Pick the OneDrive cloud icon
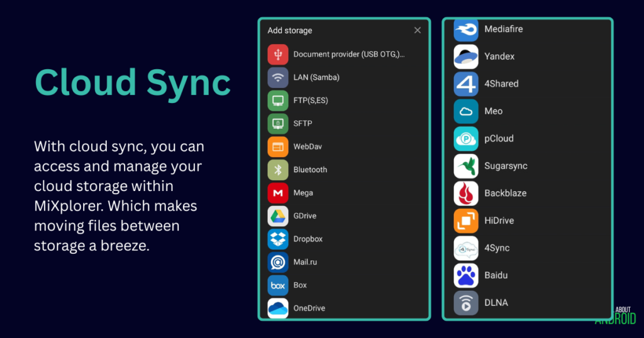 [x=278, y=308]
